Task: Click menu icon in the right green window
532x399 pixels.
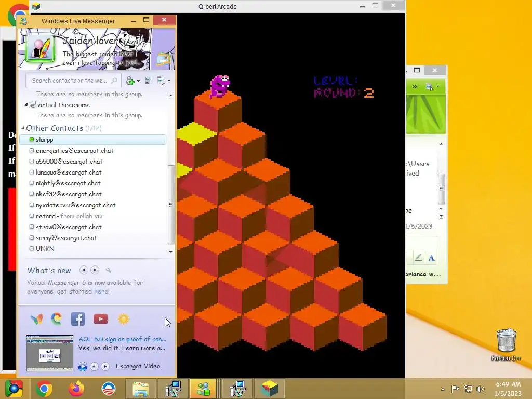Action: [x=429, y=87]
